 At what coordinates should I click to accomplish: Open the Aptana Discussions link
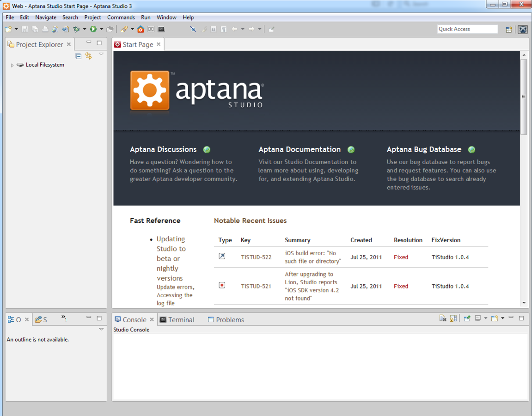pyautogui.click(x=163, y=149)
